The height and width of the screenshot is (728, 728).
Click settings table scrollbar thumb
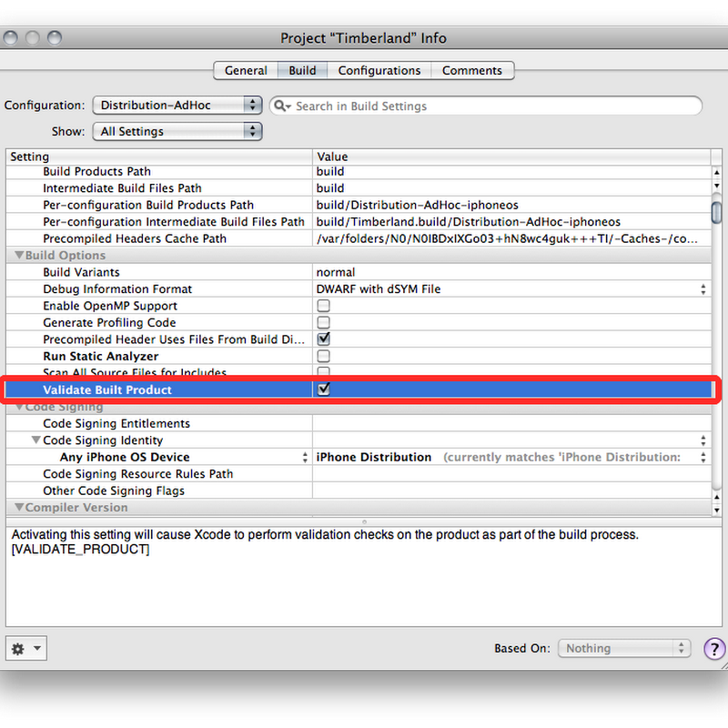(716, 213)
